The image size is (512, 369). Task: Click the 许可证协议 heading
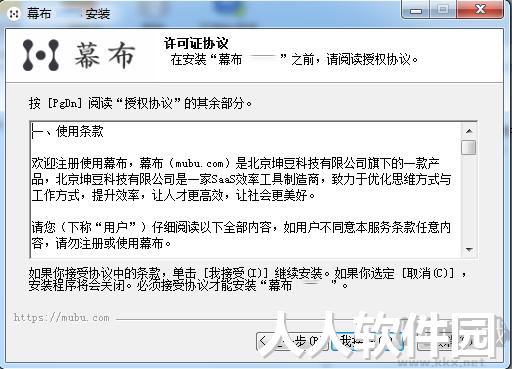196,44
